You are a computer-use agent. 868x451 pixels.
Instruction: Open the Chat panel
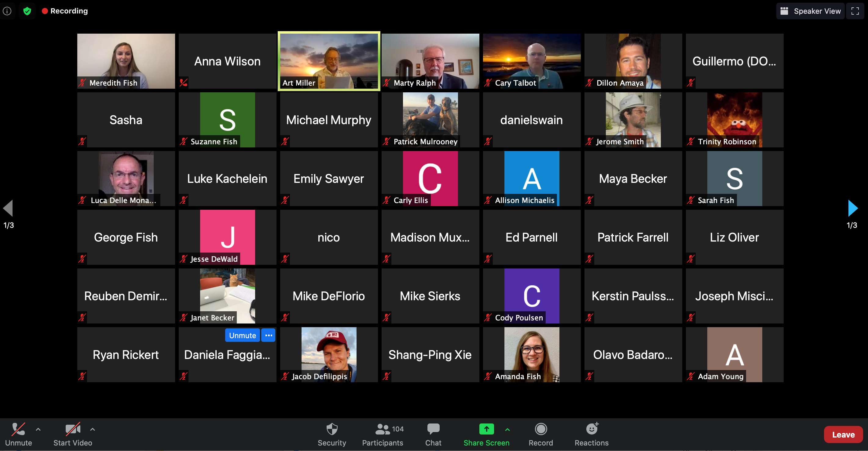point(433,434)
